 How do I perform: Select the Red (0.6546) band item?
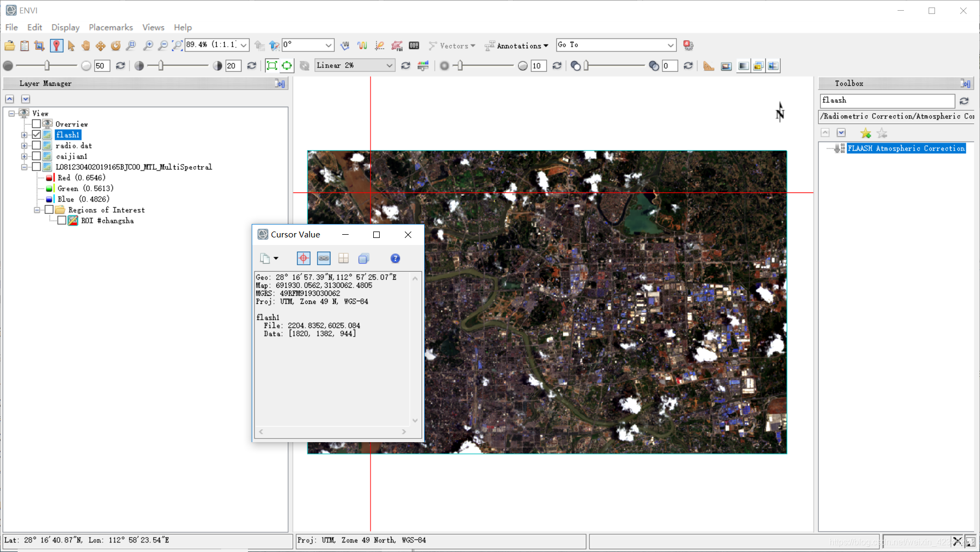point(81,177)
